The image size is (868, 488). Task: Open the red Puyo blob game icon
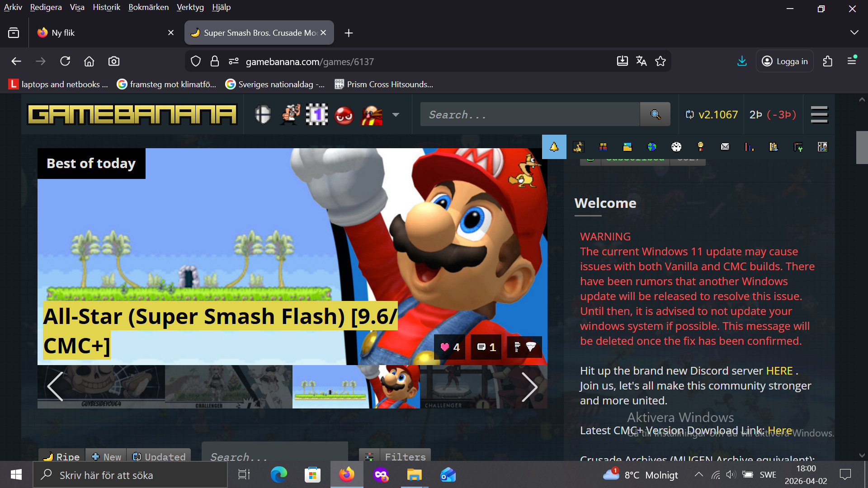(344, 115)
